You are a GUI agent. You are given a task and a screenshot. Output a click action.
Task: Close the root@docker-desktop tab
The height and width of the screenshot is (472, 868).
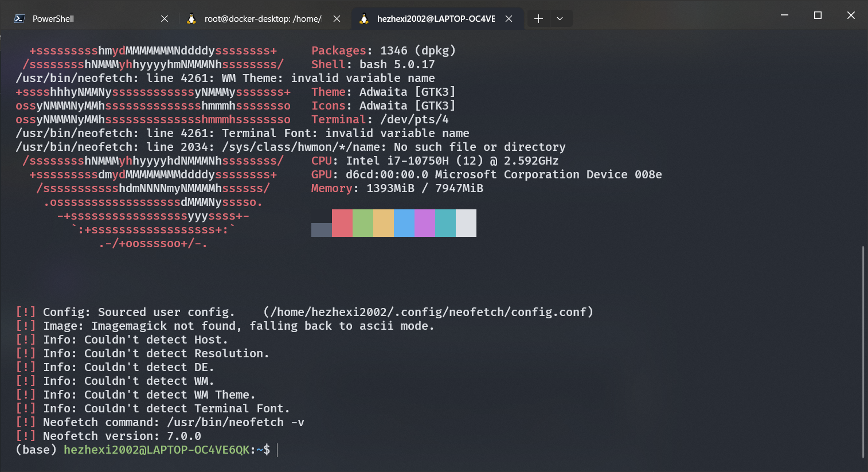click(x=337, y=18)
